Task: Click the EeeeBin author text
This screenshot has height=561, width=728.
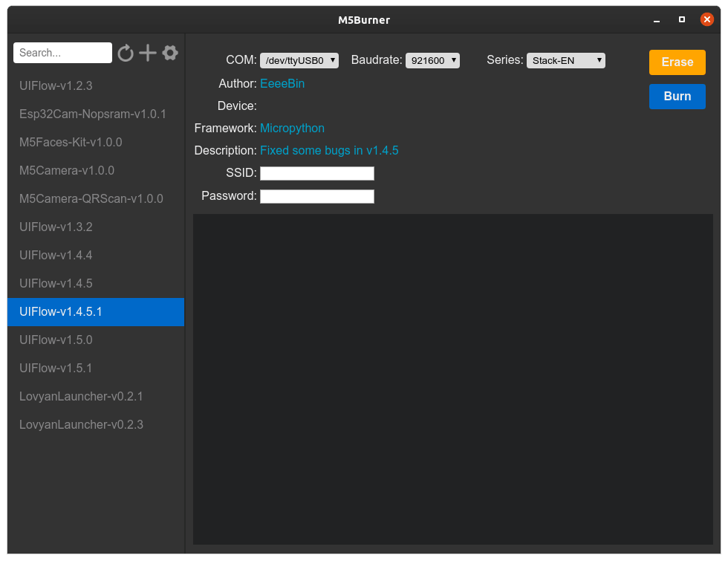Action: click(282, 83)
